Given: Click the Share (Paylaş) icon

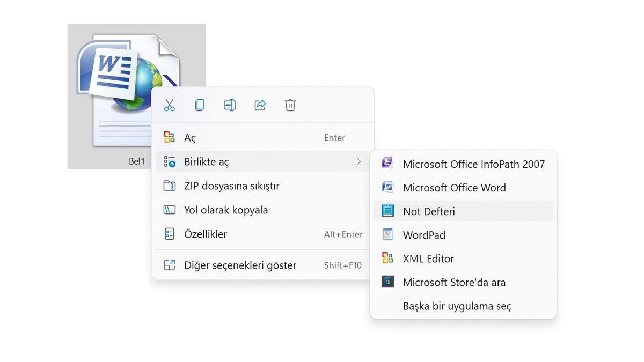Looking at the screenshot, I should [260, 105].
